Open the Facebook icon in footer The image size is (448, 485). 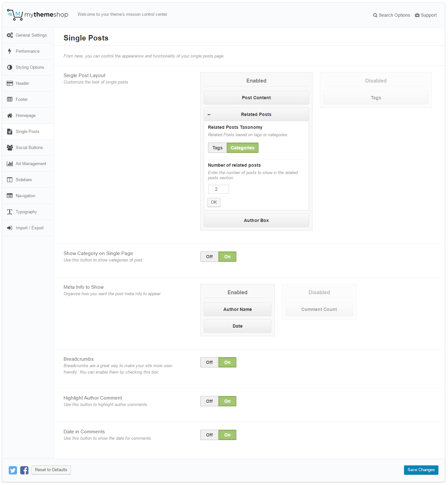click(24, 470)
